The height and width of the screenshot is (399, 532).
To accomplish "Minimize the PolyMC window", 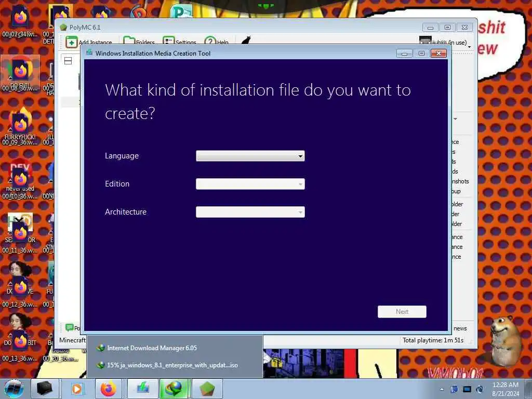I will point(430,28).
